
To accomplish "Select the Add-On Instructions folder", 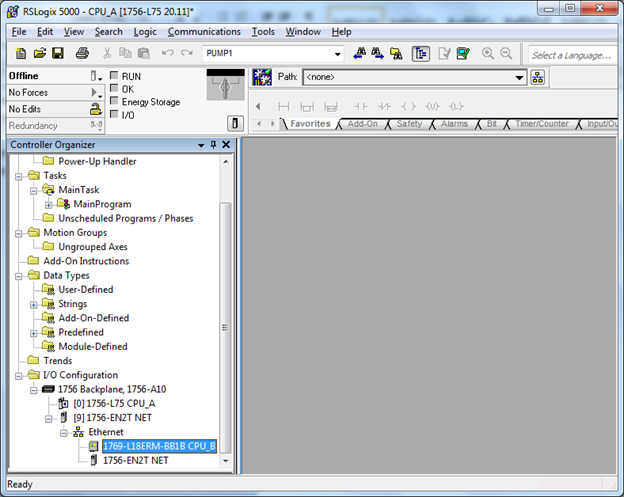I will 86,261.
